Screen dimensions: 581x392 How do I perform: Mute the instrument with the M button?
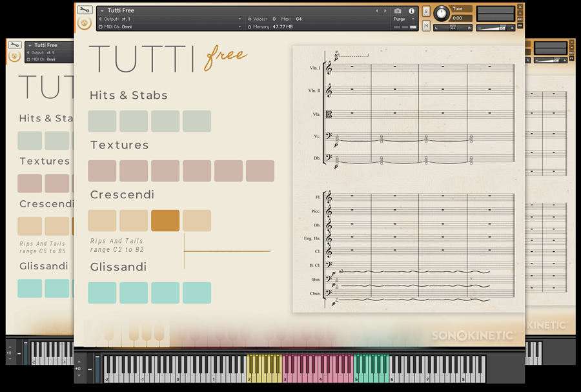pyautogui.click(x=426, y=26)
